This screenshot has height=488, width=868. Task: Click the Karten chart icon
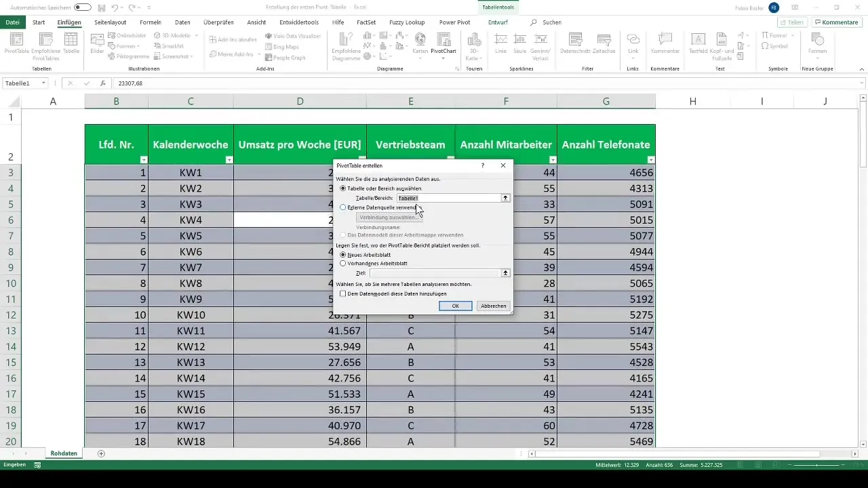coord(420,43)
